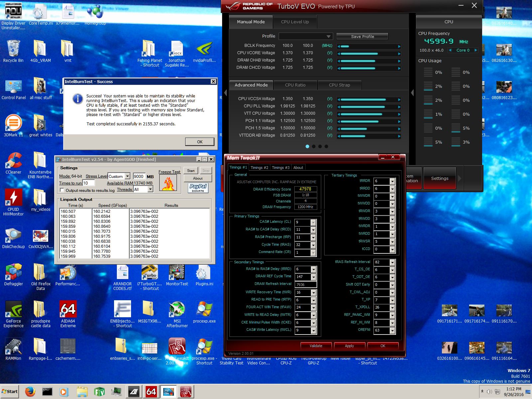Viewport: 532px width, 399px height.
Task: Open the DiskCheckup desktop icon
Action: (13, 237)
